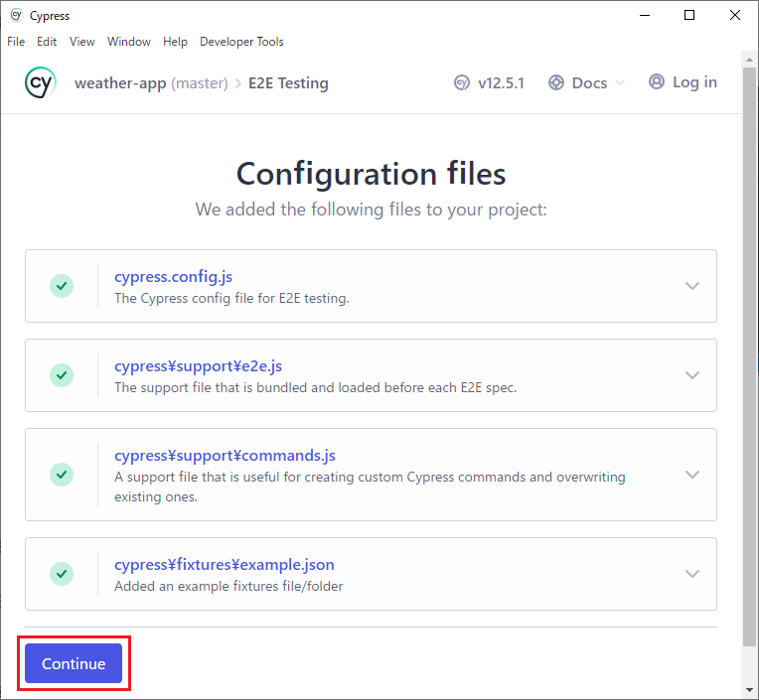Screen dimensions: 759x700
Task: Click the Continue button
Action: coord(74,663)
